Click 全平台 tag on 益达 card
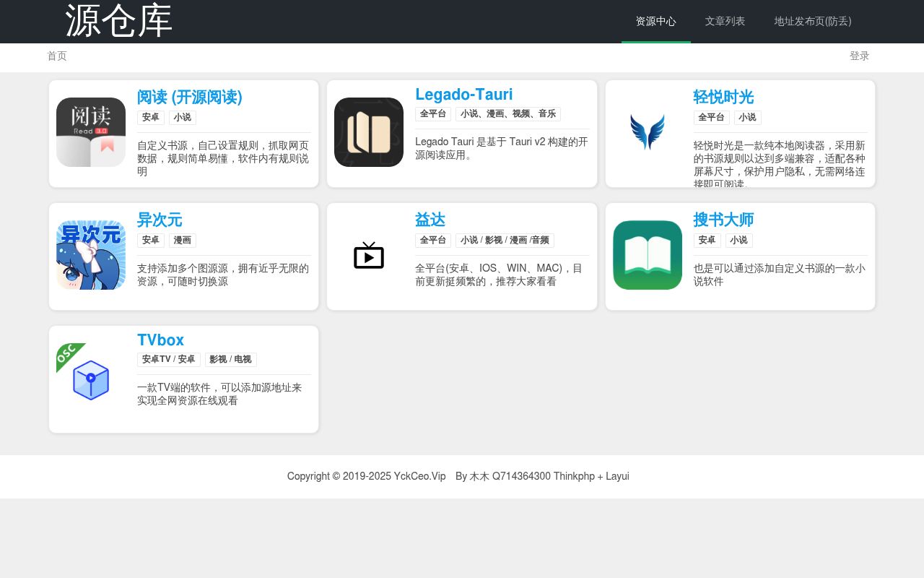 point(433,241)
